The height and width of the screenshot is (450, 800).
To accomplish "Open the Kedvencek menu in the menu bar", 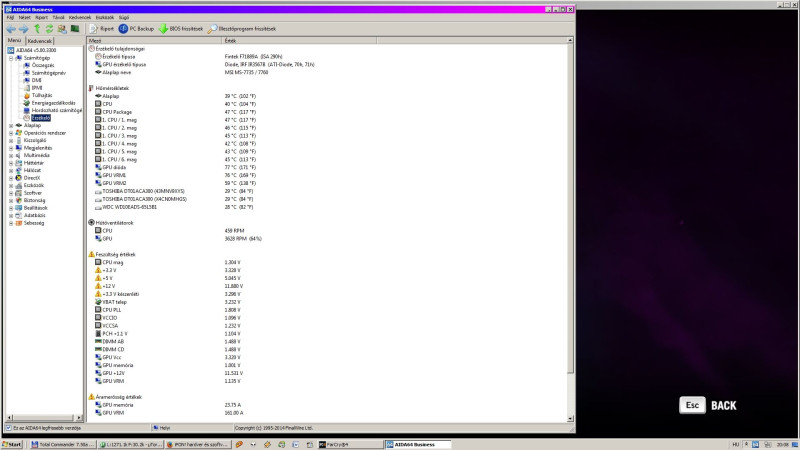I will [x=80, y=17].
